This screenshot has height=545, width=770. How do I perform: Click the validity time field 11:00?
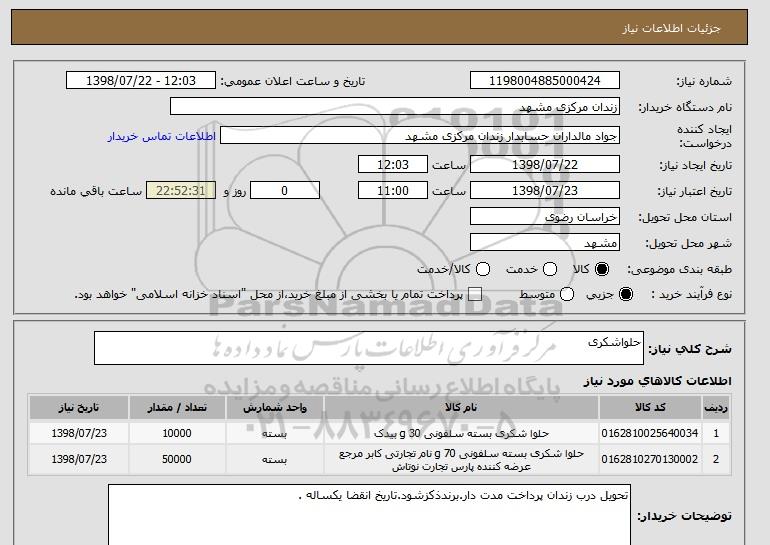pos(393,191)
